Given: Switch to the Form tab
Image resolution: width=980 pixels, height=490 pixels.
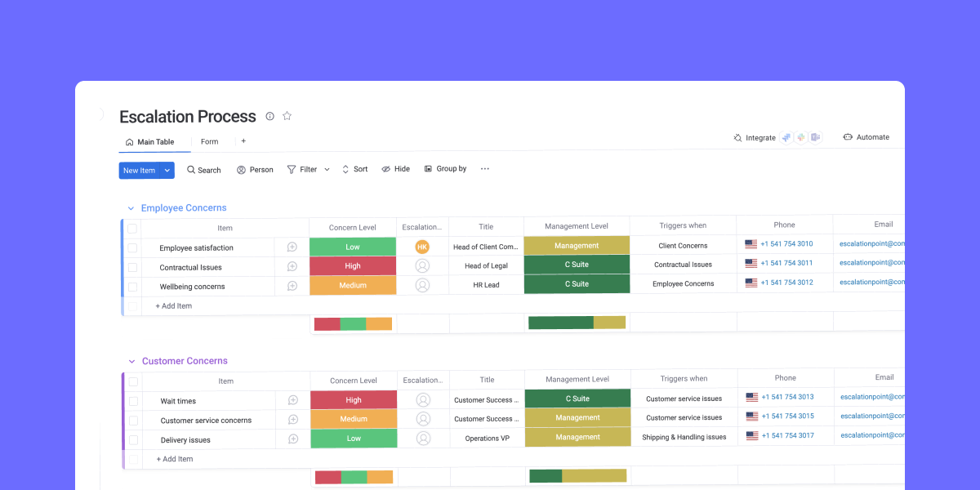Looking at the screenshot, I should (209, 142).
